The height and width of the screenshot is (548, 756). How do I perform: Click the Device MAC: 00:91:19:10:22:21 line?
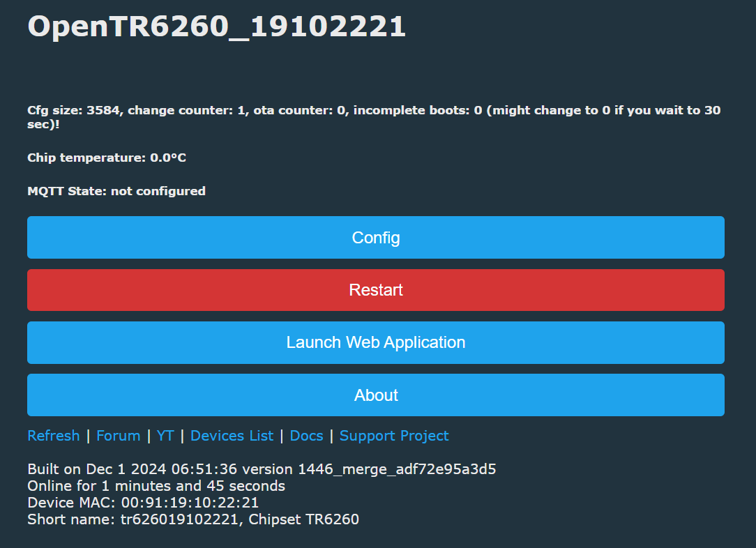coord(143,503)
